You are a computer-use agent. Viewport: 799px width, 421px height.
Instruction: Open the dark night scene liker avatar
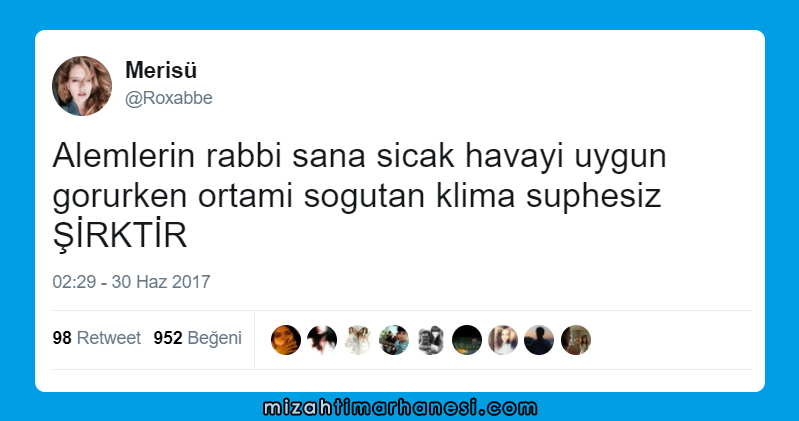(467, 340)
